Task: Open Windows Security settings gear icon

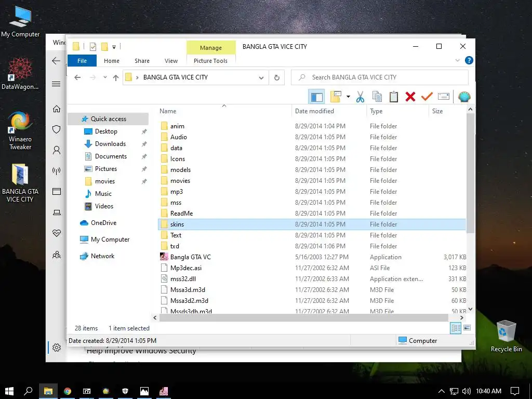Action: (x=57, y=348)
